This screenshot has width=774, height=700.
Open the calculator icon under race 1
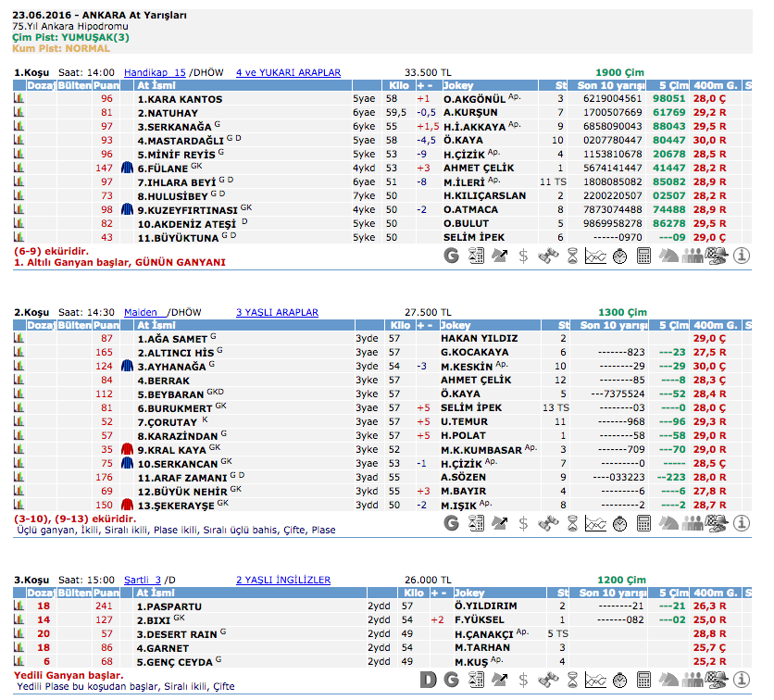(644, 256)
